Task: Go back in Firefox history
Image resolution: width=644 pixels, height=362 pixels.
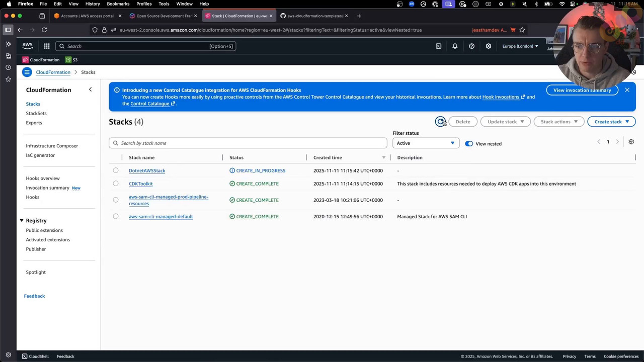Action: coord(20,30)
